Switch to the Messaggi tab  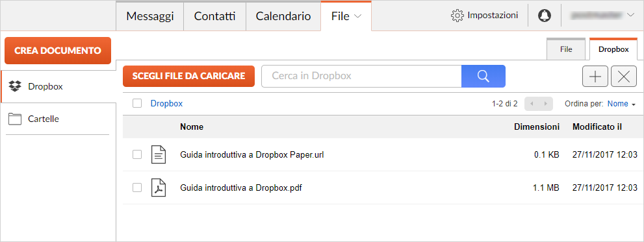click(x=150, y=16)
